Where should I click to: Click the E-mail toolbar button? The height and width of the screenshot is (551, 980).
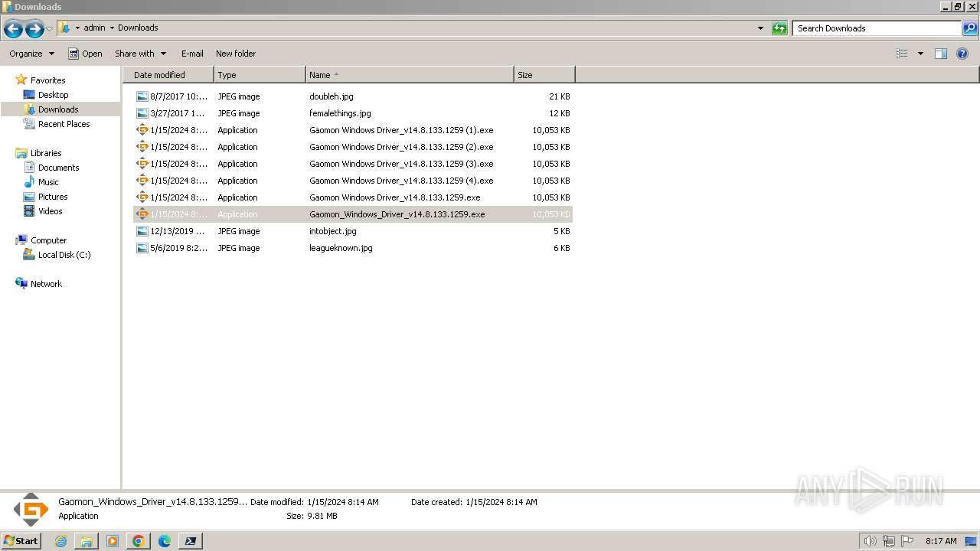pyautogui.click(x=192, y=54)
